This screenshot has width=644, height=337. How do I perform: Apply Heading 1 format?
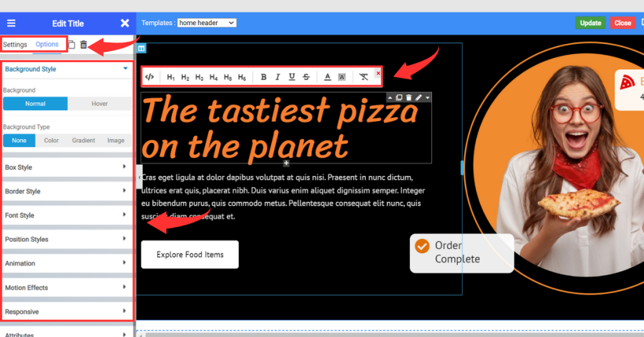(x=171, y=77)
